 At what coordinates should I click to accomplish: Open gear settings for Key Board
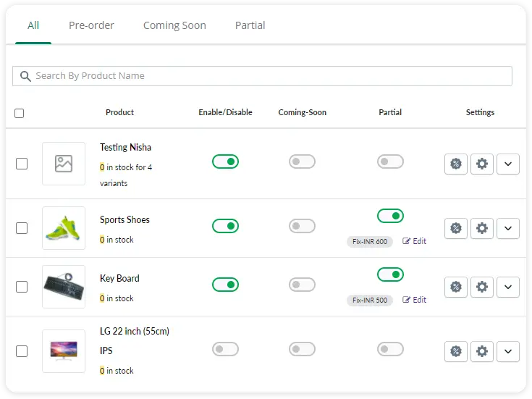point(482,287)
